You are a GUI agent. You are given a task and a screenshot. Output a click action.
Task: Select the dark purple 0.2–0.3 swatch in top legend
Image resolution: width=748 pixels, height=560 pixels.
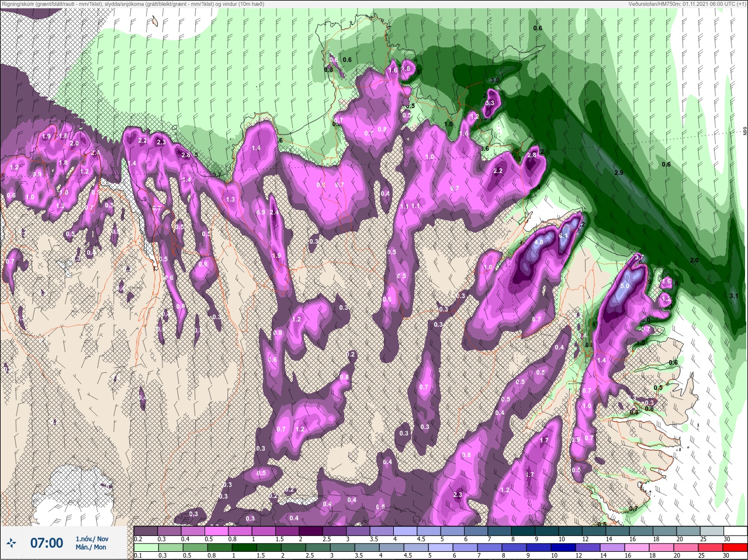coord(146,531)
